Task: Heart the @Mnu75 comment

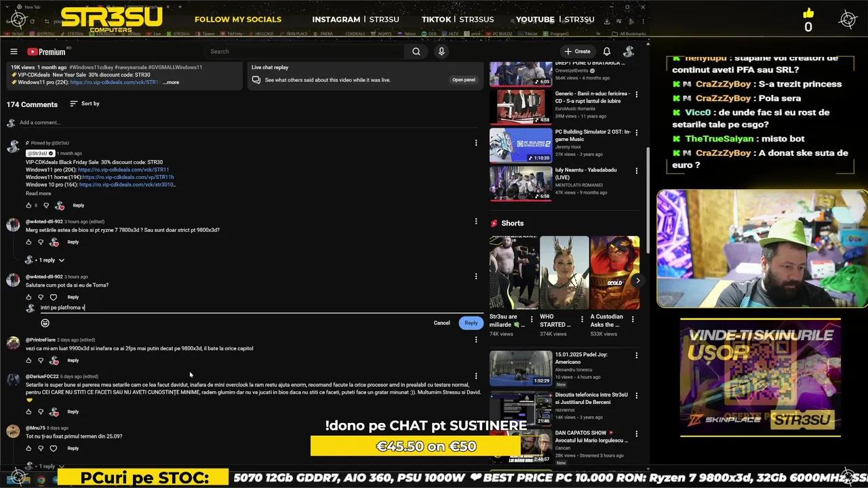Action: [x=54, y=448]
